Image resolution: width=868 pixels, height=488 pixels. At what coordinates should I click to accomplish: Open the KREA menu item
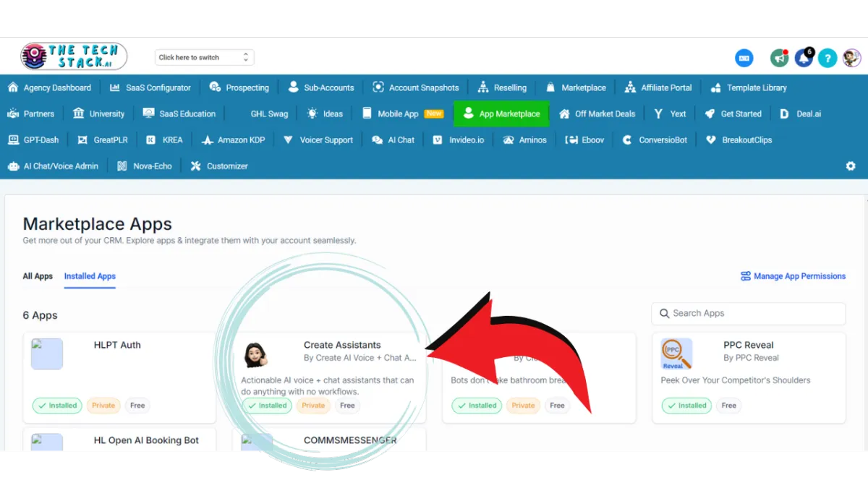(164, 140)
